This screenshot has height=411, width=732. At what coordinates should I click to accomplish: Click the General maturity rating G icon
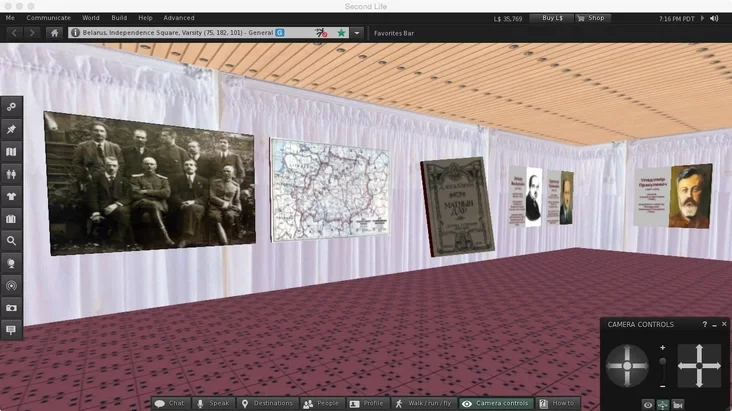click(x=280, y=33)
